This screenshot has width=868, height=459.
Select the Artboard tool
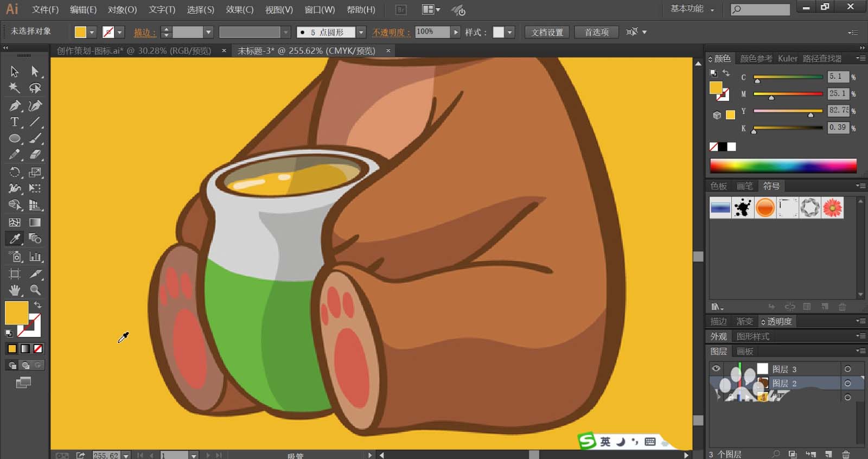click(15, 273)
